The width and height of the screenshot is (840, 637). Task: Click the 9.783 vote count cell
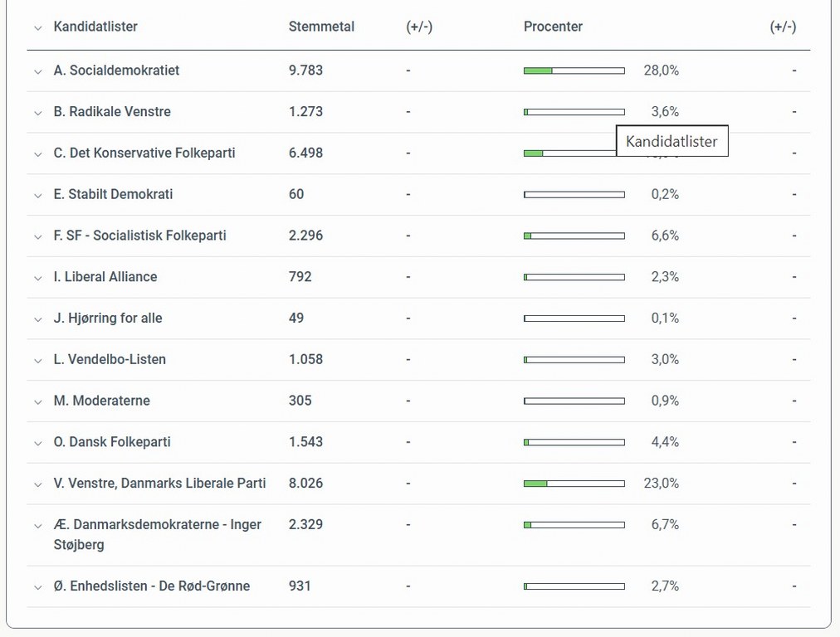click(305, 71)
